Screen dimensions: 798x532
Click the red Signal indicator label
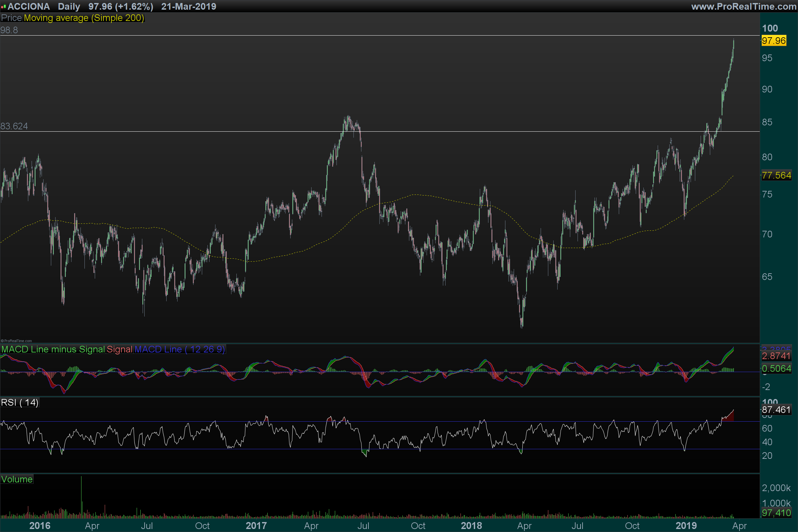pyautogui.click(x=119, y=349)
